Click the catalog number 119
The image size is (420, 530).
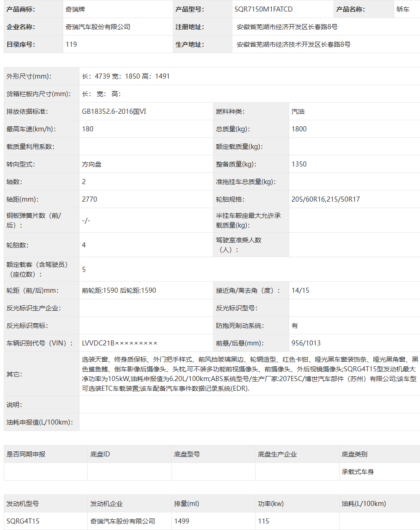coord(71,44)
